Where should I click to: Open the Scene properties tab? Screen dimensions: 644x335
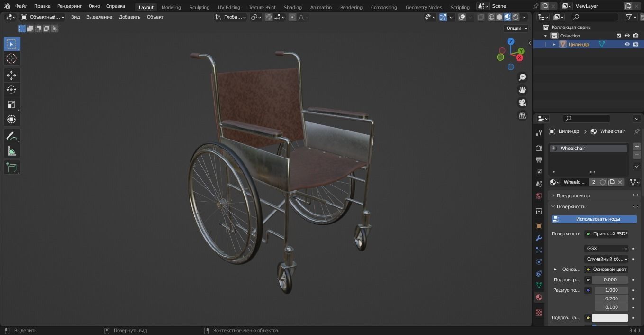click(539, 184)
